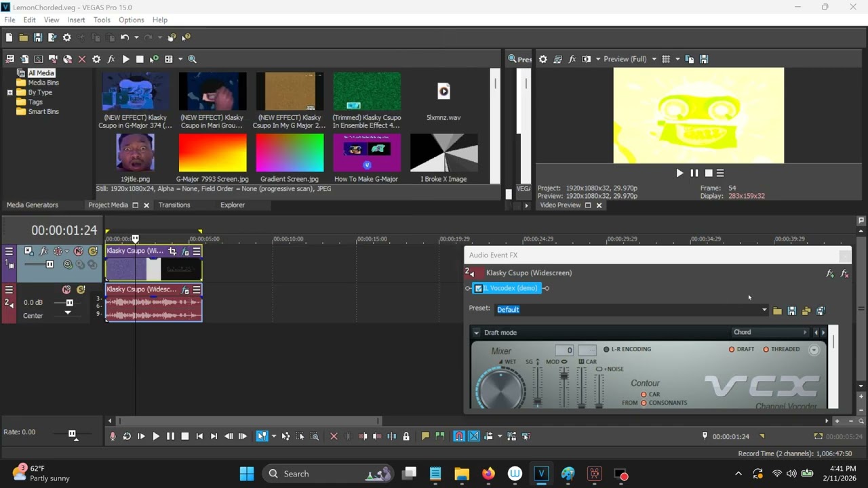The width and height of the screenshot is (868, 488).
Task: Select the Normal Edit tool in timeline toolbar
Action: 261,436
